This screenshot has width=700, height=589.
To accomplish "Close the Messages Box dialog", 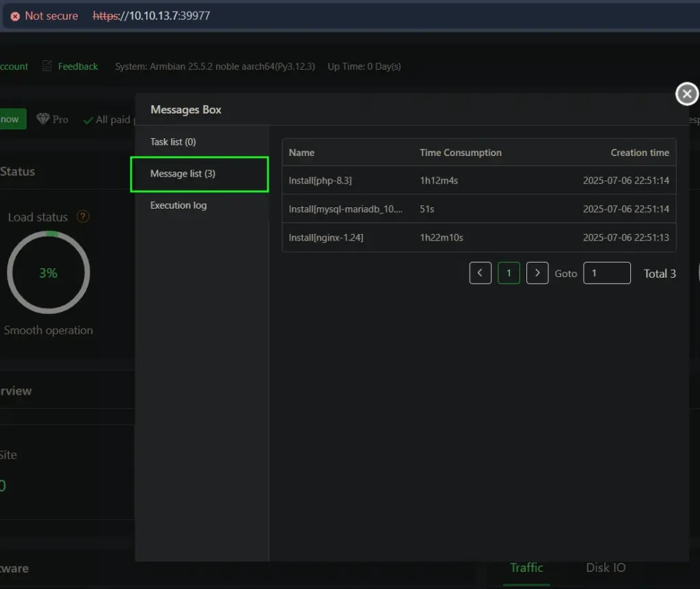I will click(x=686, y=94).
